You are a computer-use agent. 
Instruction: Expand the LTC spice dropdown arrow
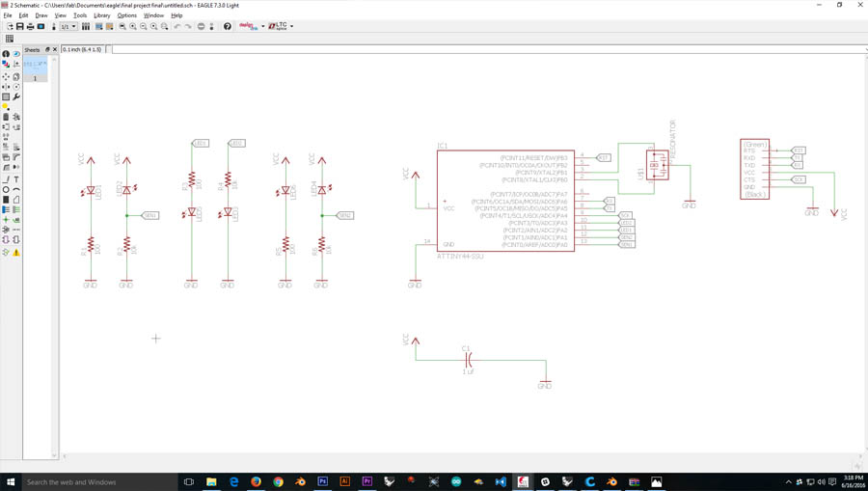(x=291, y=26)
